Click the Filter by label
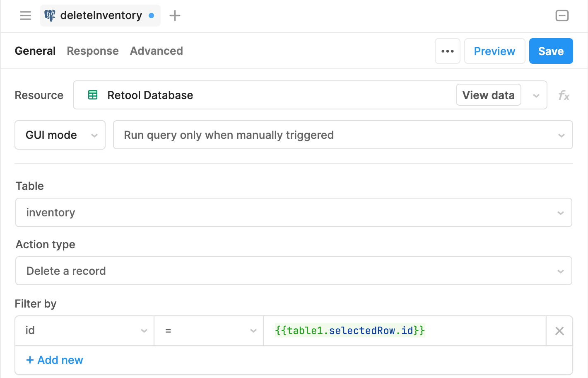Image resolution: width=588 pixels, height=378 pixels. click(36, 304)
